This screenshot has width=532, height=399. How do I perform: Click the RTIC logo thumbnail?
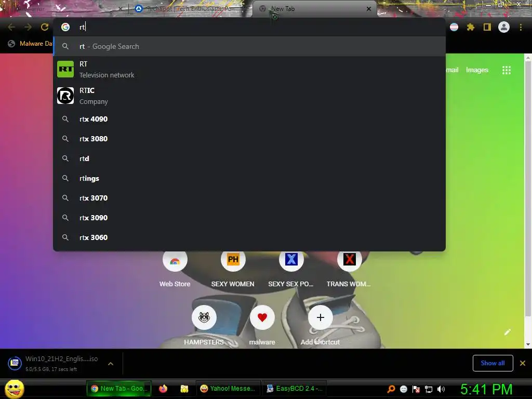[x=65, y=96]
